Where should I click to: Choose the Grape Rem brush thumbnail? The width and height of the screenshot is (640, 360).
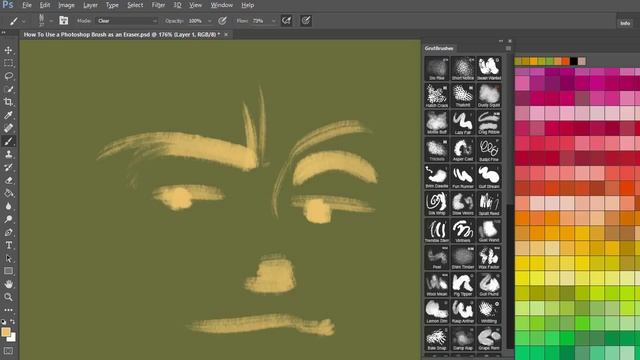pos(489,338)
